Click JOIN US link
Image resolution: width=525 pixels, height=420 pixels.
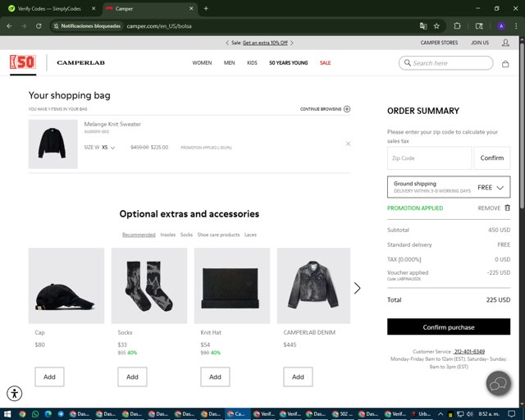480,43
